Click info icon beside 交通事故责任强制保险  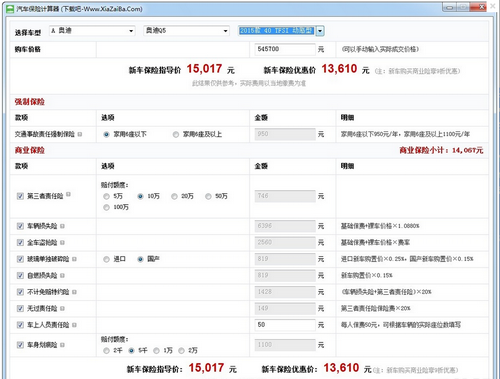click(80, 134)
